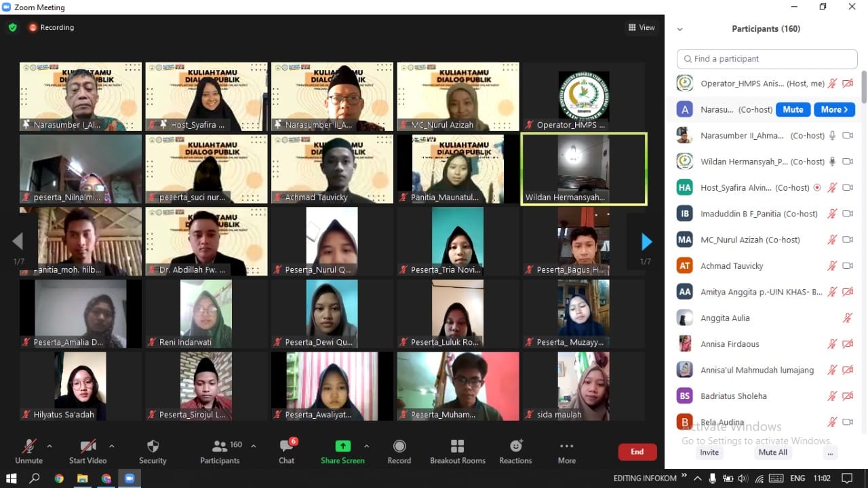Click the green encryption shield icon
The image size is (868, 488).
click(x=12, y=28)
